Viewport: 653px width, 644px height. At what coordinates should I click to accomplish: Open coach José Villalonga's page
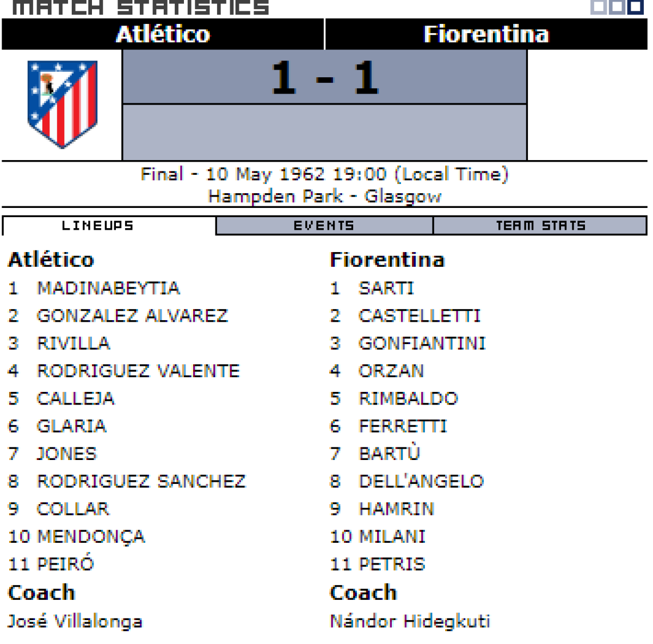point(75,621)
